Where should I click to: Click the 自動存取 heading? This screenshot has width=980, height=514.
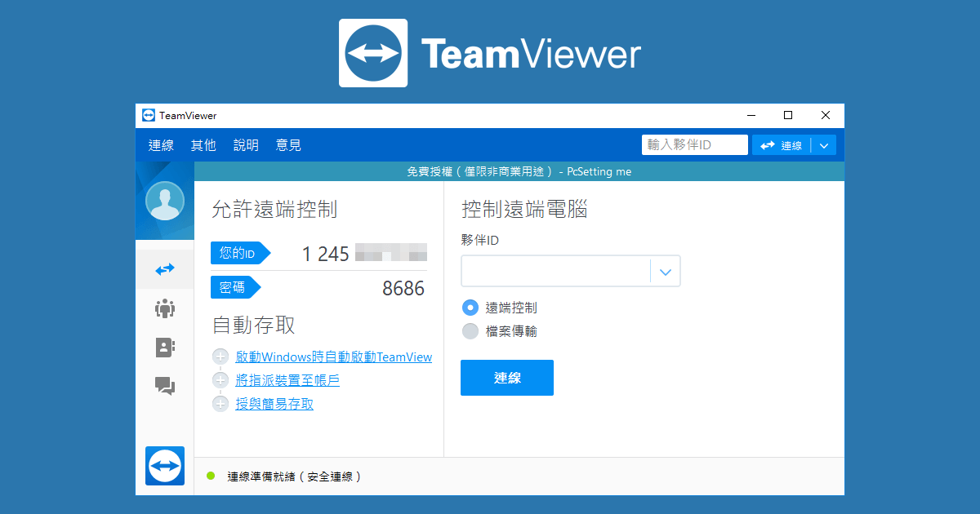(254, 326)
